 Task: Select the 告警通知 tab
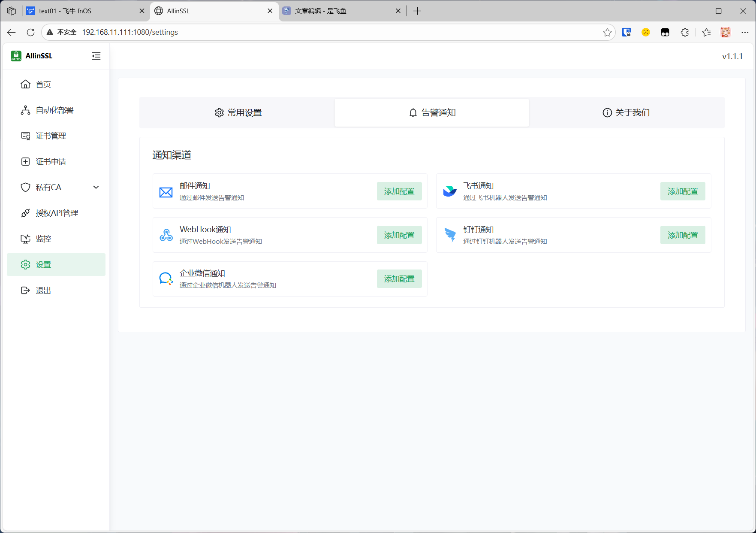tap(432, 113)
